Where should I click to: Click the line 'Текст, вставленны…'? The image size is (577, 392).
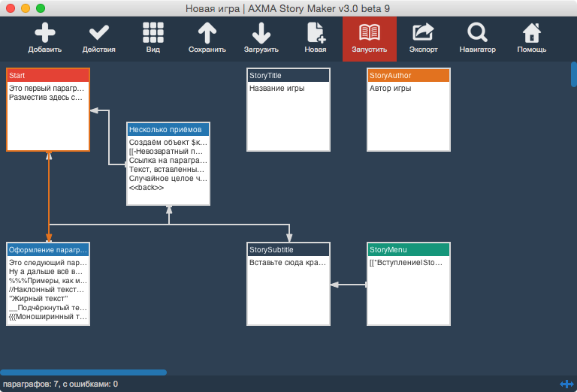click(167, 169)
